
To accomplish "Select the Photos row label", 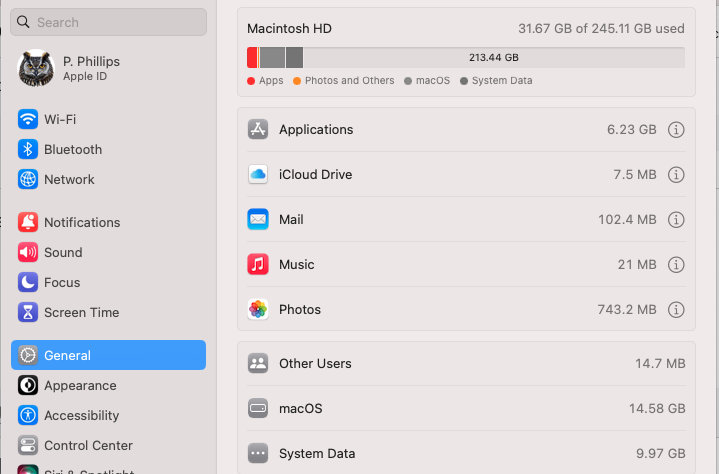I will pyautogui.click(x=300, y=309).
